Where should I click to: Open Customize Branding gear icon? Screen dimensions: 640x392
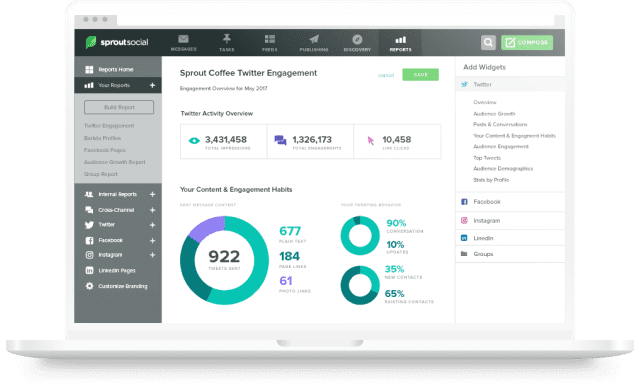point(89,286)
